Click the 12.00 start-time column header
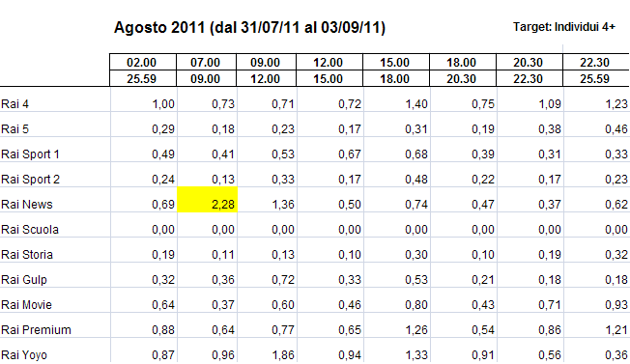630x364 pixels. pos(329,63)
